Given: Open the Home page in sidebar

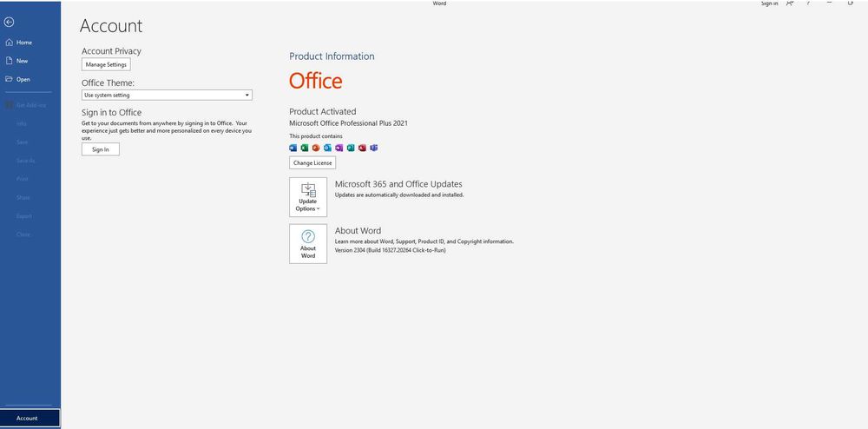Looking at the screenshot, I should coord(30,43).
